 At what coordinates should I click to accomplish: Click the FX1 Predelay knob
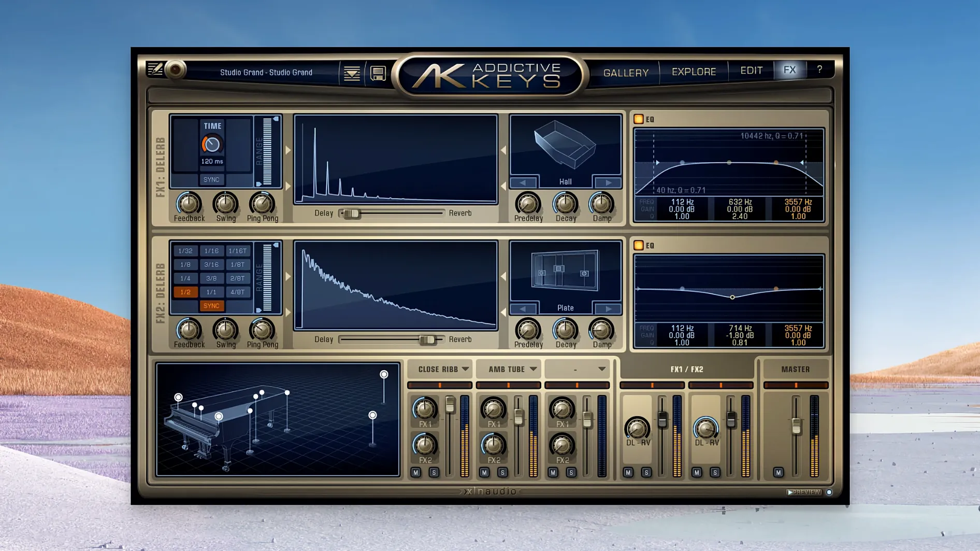click(528, 203)
